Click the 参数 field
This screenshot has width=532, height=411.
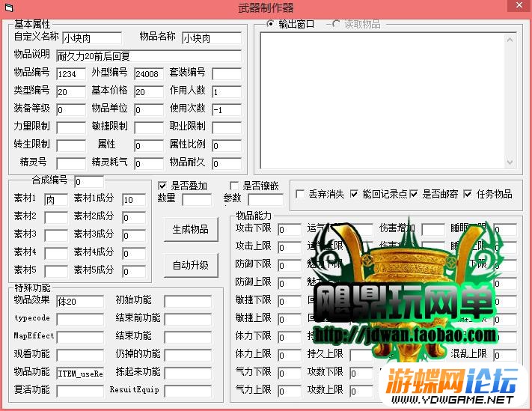pyautogui.click(x=266, y=200)
